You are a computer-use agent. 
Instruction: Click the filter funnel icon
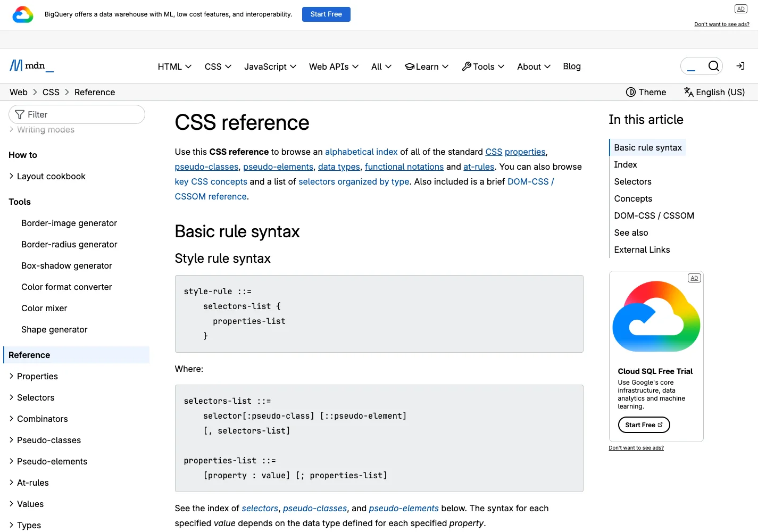tap(20, 114)
